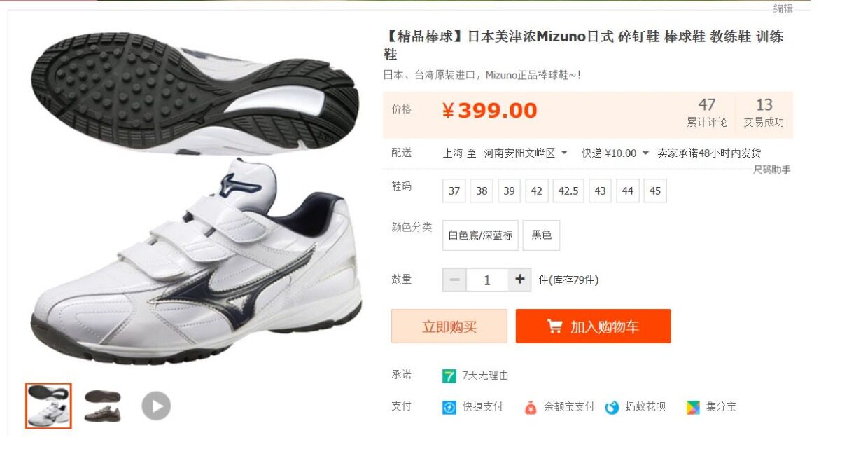Image resolution: width=868 pixels, height=454 pixels.
Task: Open the 47 累计评论 reviews tab
Action: coord(706,112)
